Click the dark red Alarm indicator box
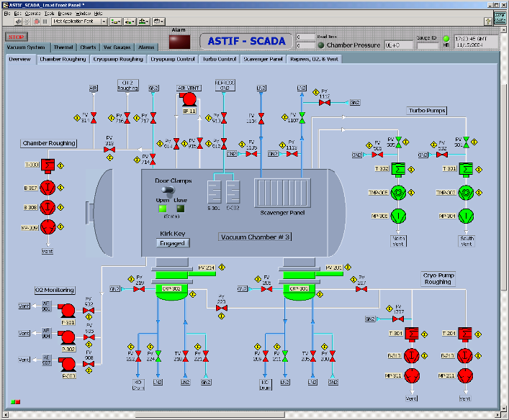Viewport: 509px width, 420px height. click(179, 42)
